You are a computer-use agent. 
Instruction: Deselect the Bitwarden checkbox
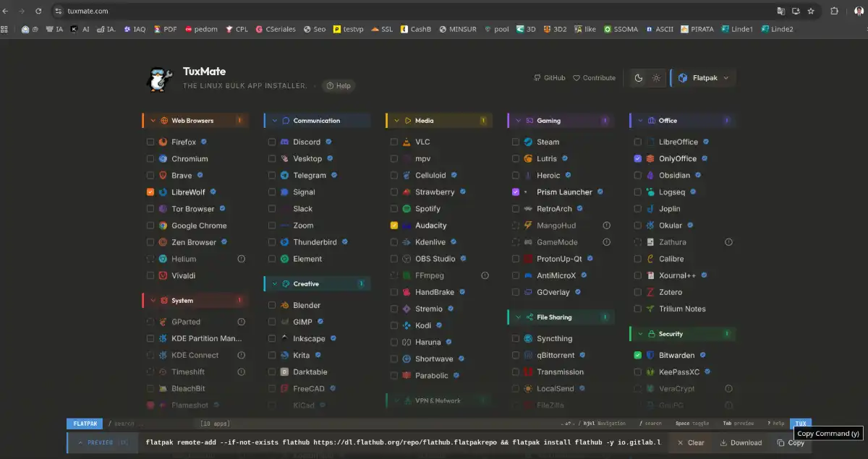point(637,356)
